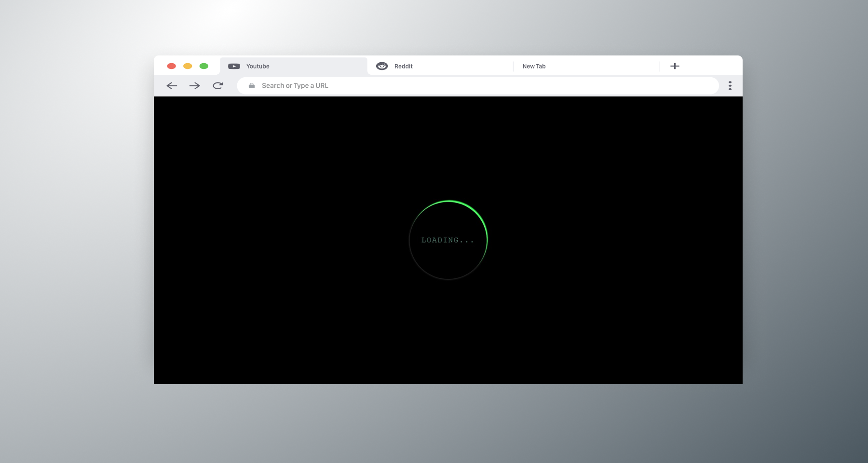The height and width of the screenshot is (463, 868).
Task: Click the yellow traffic light control
Action: pos(188,66)
